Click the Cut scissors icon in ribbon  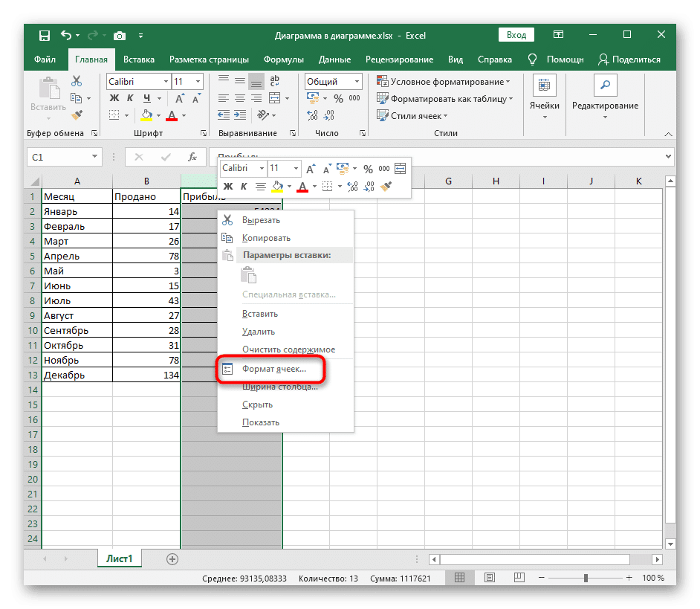pos(77,81)
